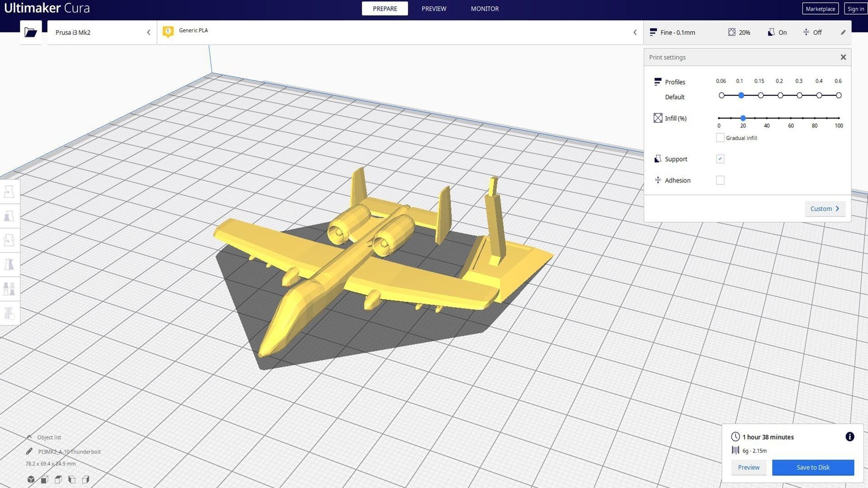
Task: Click the adhesion Off icon in header
Action: pos(806,32)
